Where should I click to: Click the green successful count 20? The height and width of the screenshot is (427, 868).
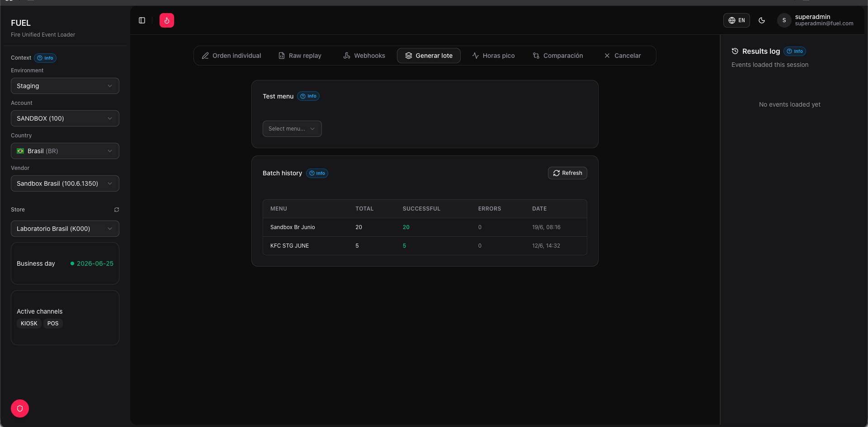[406, 227]
